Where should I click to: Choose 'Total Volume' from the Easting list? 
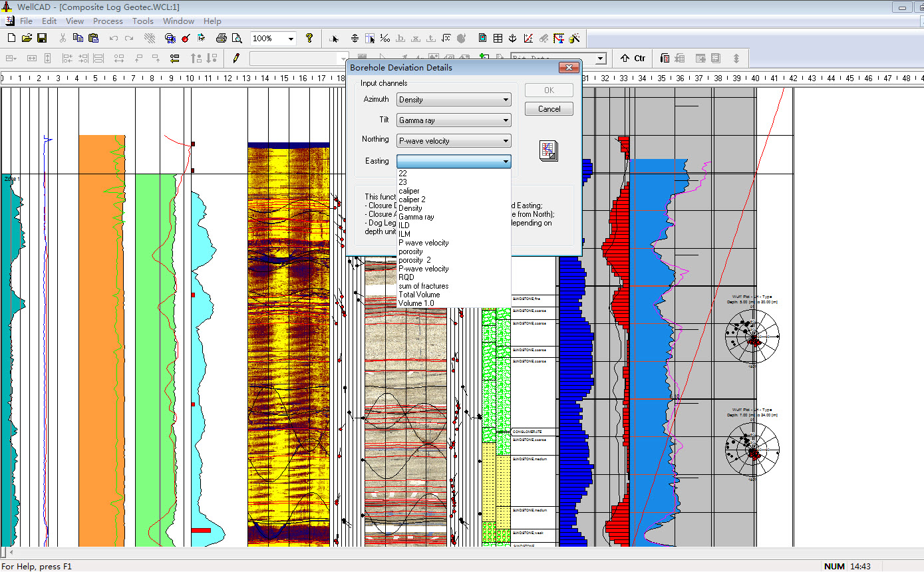coord(454,295)
